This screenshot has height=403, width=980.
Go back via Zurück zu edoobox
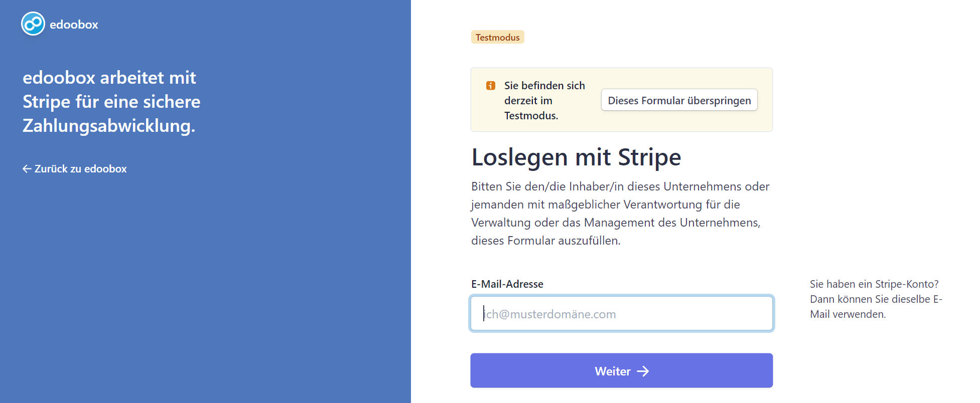(x=80, y=169)
